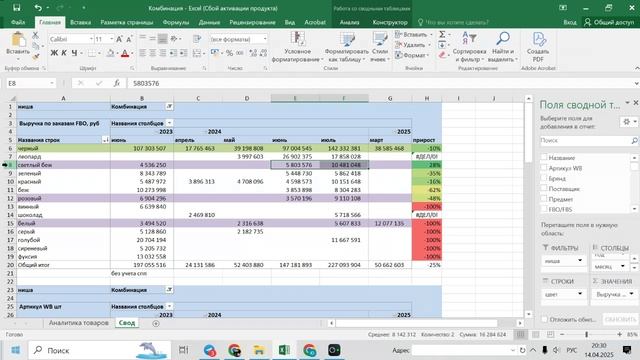Screen dimensions: 640x360
Task: Click the Undo arrow icon
Action: (38, 8)
